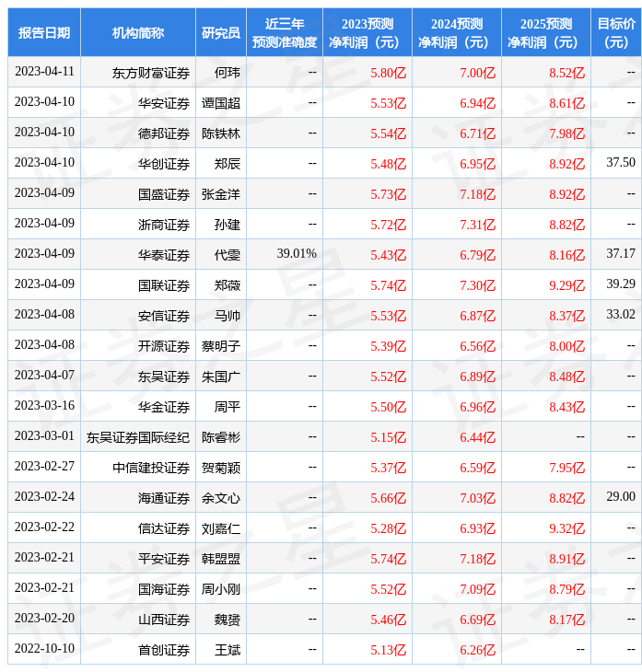Click 7.95亿 forecast in 中信建投证券 row
Image resolution: width=642 pixels, height=672 pixels.
[567, 468]
